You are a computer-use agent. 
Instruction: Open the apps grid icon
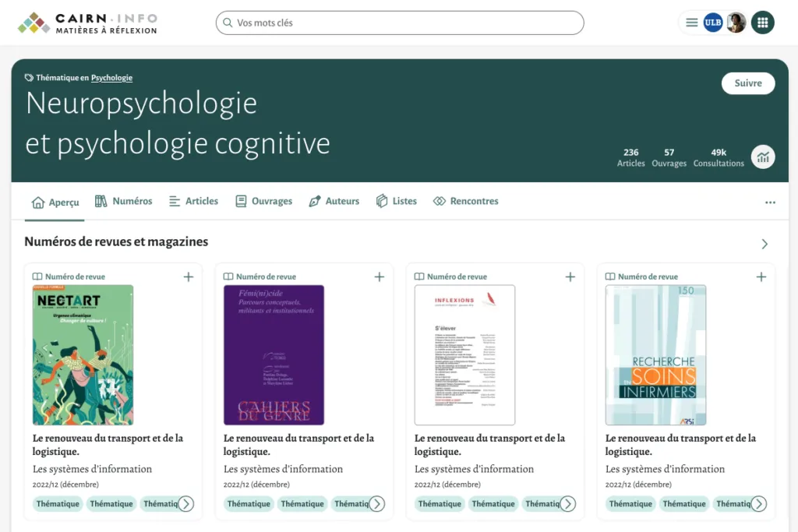tap(763, 23)
